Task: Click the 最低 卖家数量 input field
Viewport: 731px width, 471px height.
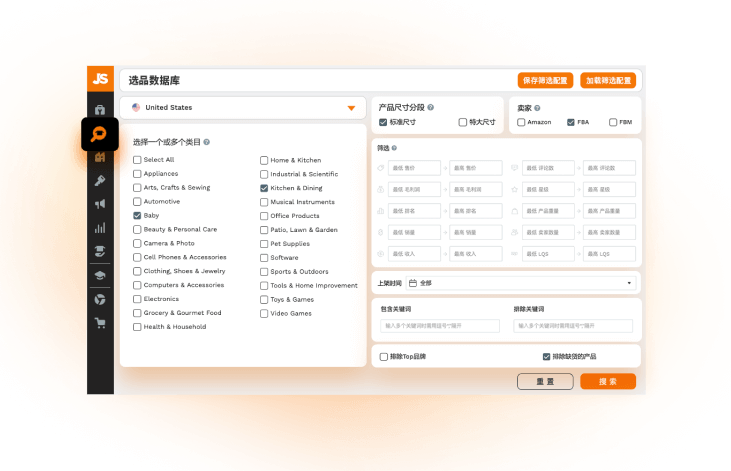Action: (x=548, y=232)
